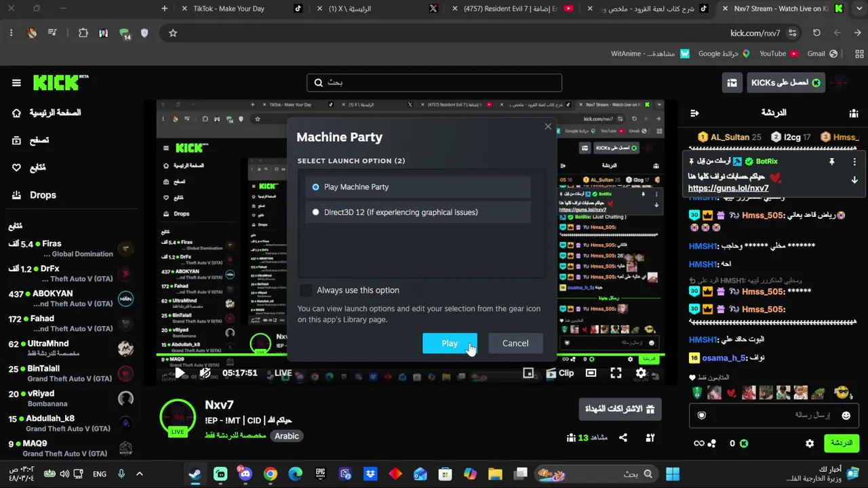Play the Nxv7 stream video
The height and width of the screenshot is (488, 868).
(x=180, y=373)
